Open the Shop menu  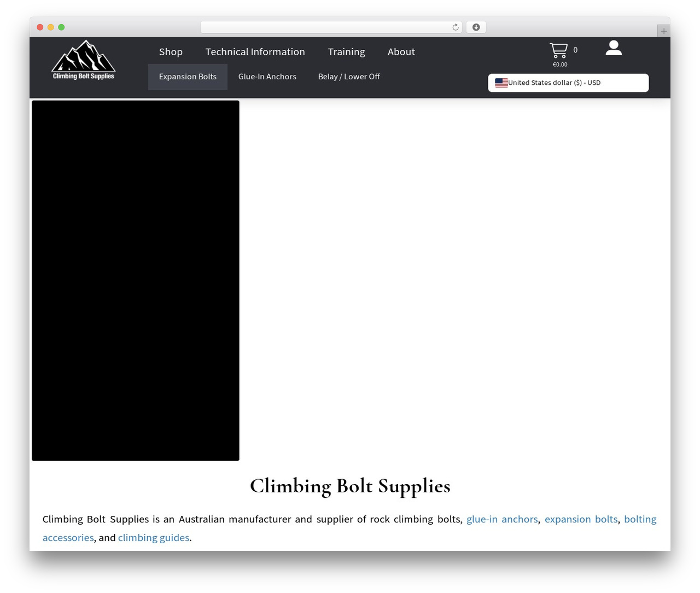point(171,52)
